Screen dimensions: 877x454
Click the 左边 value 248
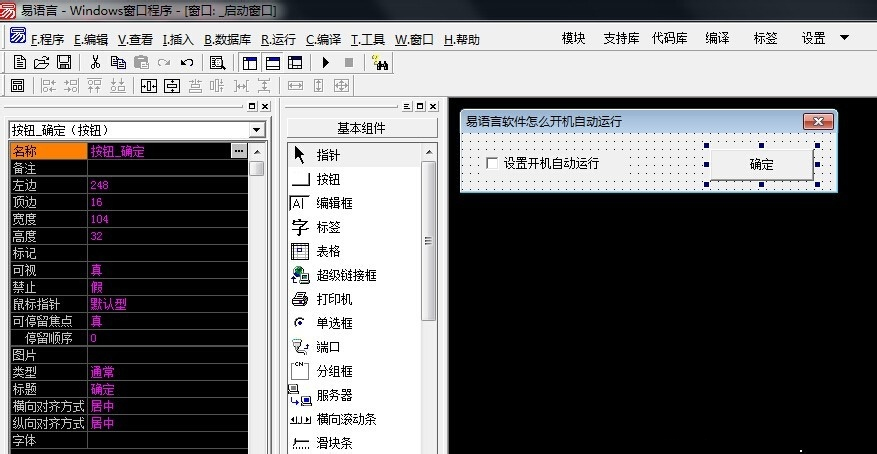99,185
